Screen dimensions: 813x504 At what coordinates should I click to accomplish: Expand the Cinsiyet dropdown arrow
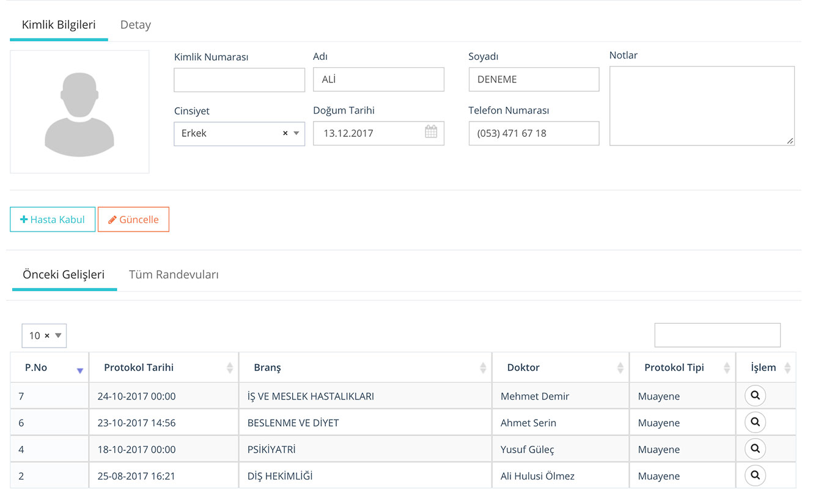tap(296, 133)
